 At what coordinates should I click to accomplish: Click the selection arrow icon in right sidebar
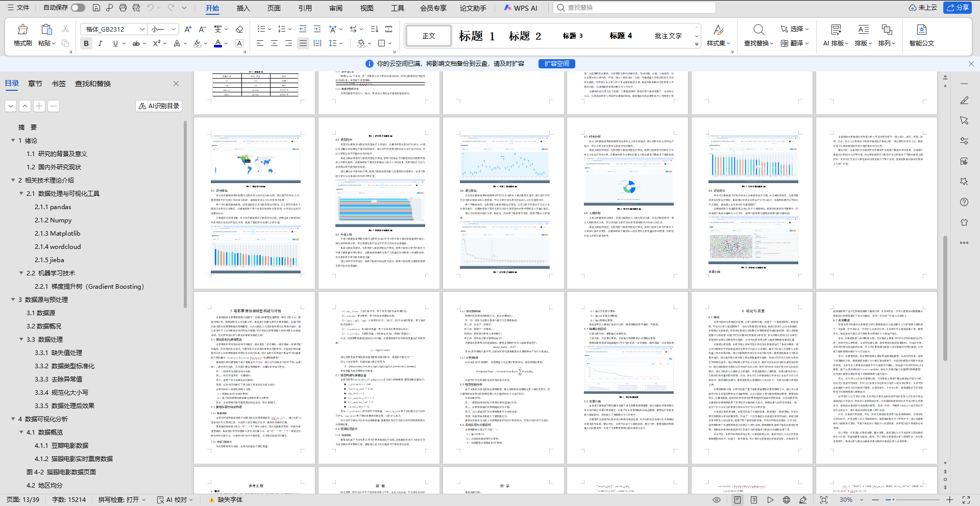pyautogui.click(x=964, y=120)
